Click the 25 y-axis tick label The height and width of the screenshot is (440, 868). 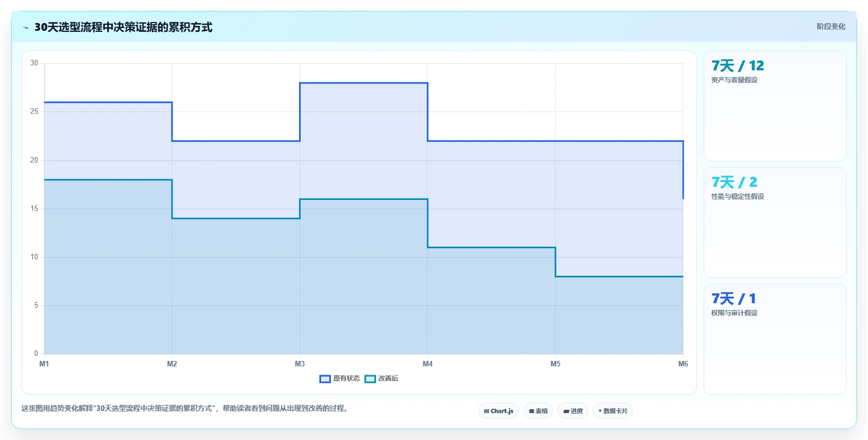pos(34,112)
